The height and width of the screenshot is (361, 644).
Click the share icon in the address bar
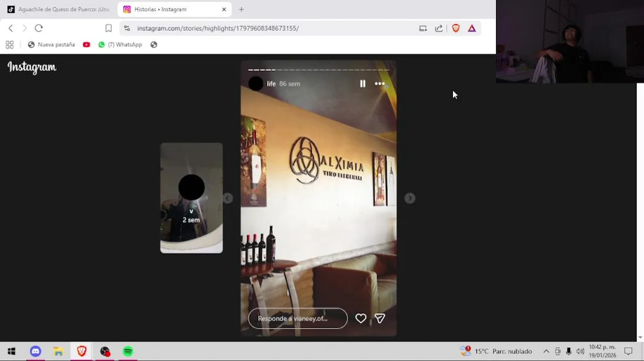click(439, 29)
